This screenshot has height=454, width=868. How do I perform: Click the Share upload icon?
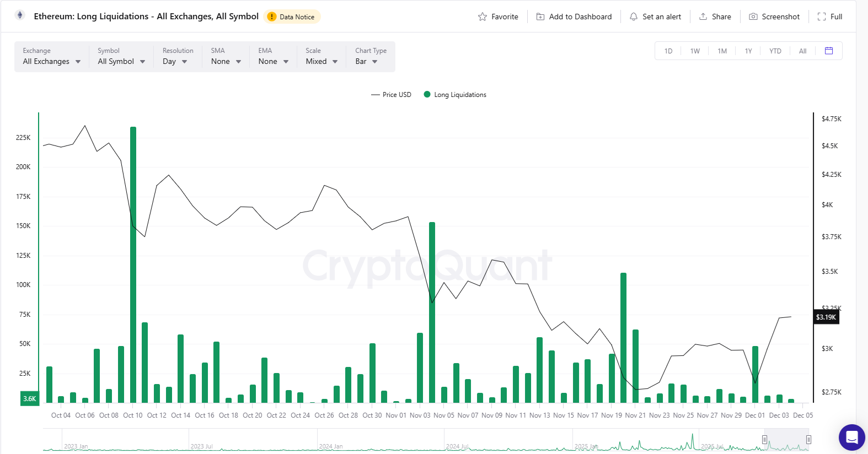click(x=703, y=17)
